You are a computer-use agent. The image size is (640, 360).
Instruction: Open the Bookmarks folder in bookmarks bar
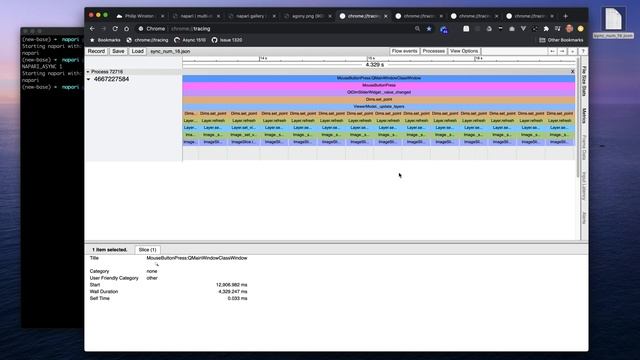tap(105, 40)
